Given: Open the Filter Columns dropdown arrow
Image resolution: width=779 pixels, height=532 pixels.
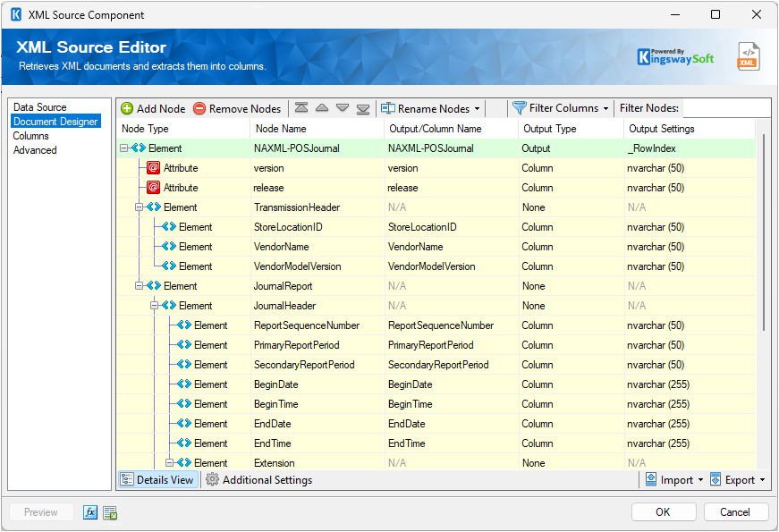Looking at the screenshot, I should click(x=605, y=108).
